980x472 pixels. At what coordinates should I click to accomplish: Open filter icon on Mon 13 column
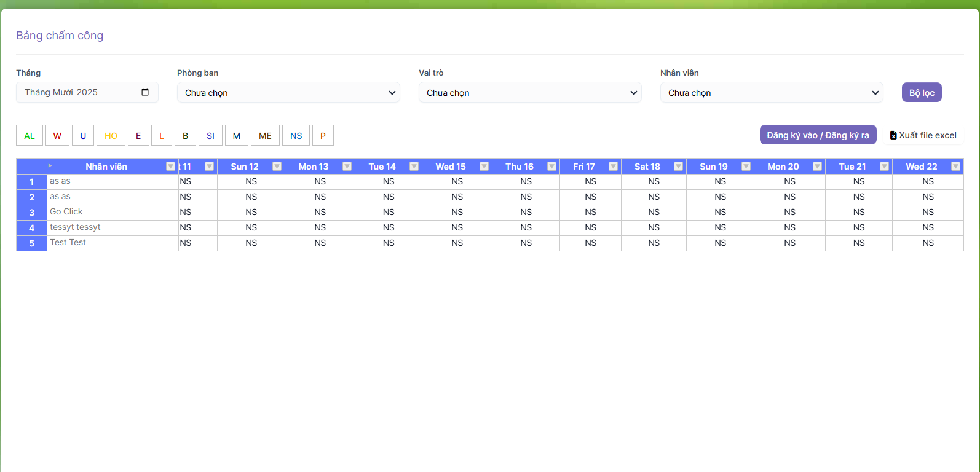click(347, 167)
